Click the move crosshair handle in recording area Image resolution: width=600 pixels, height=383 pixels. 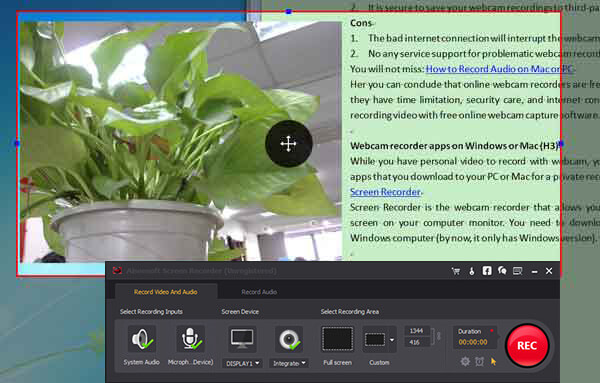click(x=289, y=143)
